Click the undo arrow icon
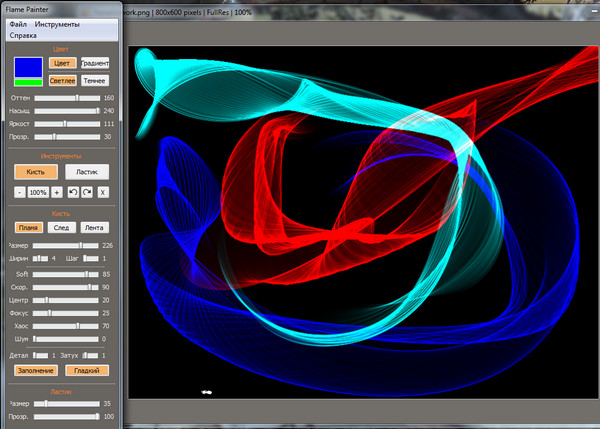The image size is (600, 429). tap(73, 191)
